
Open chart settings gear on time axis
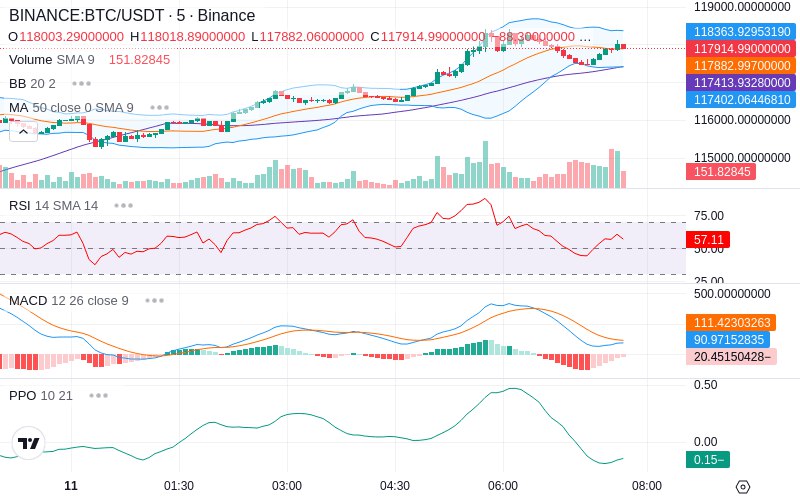743,486
